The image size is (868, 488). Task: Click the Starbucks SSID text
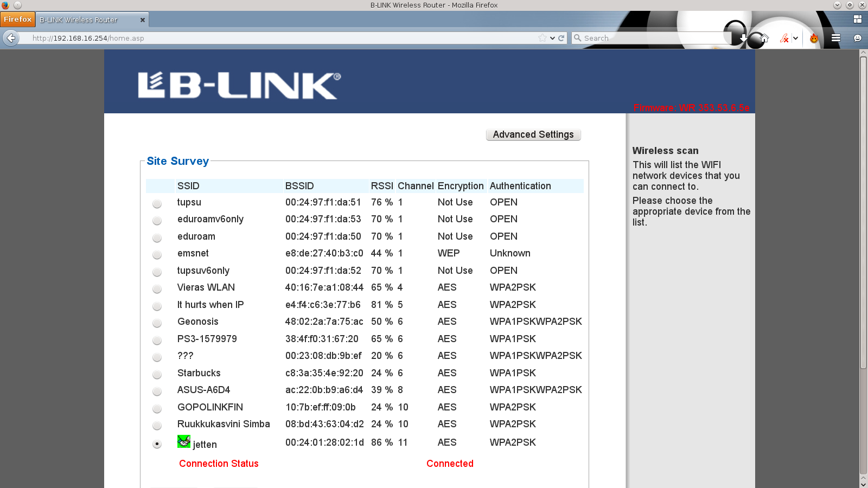[x=199, y=373]
